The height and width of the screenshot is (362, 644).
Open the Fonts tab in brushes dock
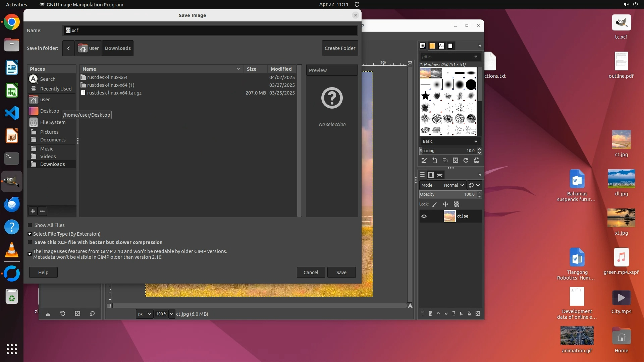click(x=441, y=46)
